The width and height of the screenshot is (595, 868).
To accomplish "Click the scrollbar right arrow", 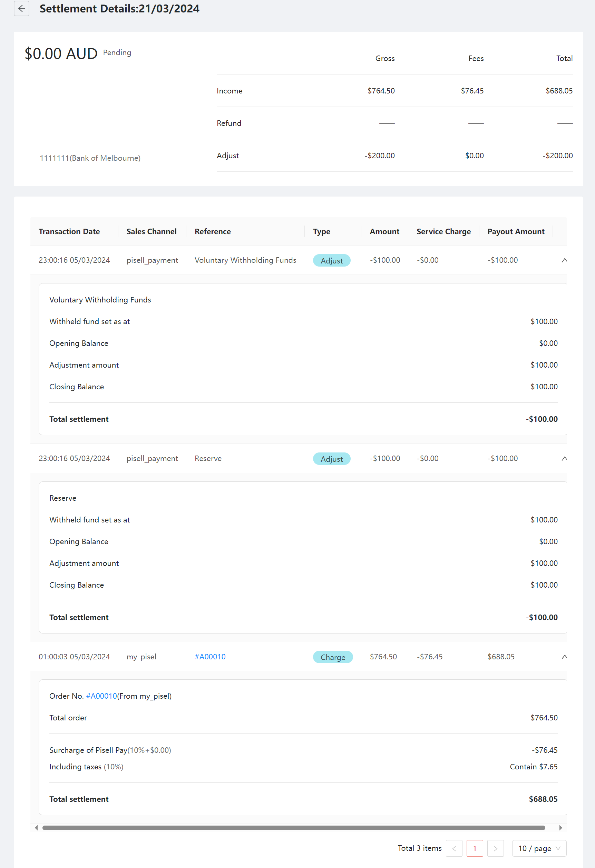I will point(560,828).
